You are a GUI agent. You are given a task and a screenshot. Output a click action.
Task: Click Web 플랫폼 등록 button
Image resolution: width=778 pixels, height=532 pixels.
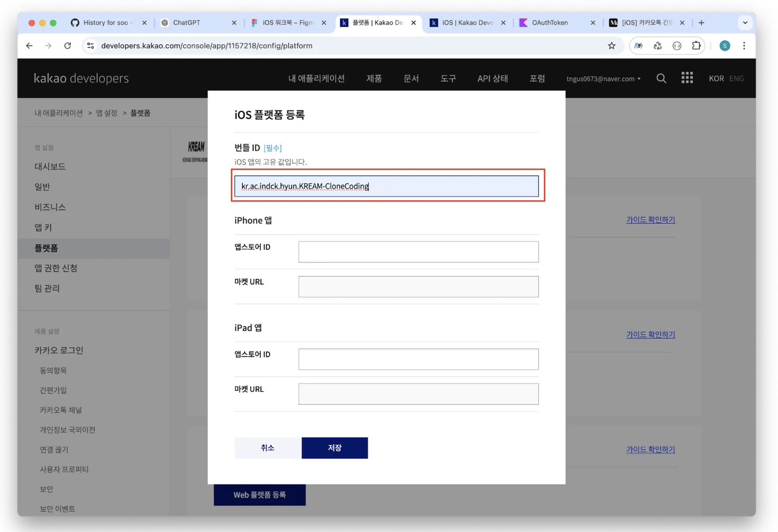(260, 495)
